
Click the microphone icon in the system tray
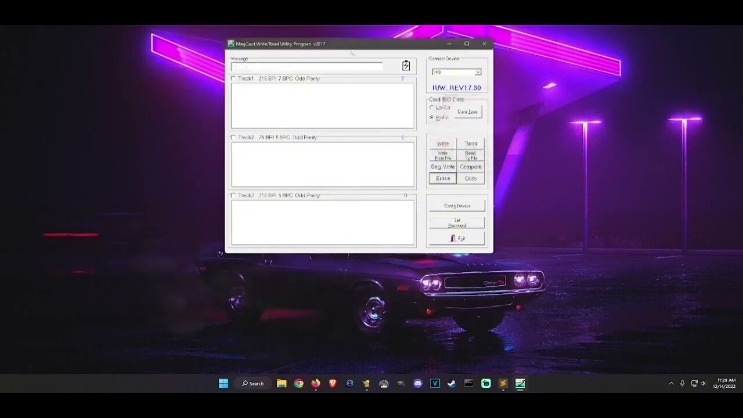pos(682,383)
